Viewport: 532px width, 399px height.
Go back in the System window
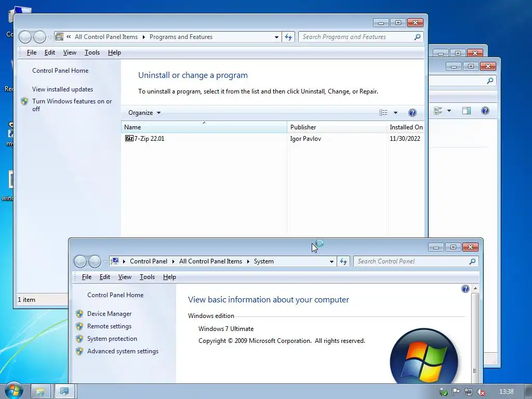(x=80, y=262)
